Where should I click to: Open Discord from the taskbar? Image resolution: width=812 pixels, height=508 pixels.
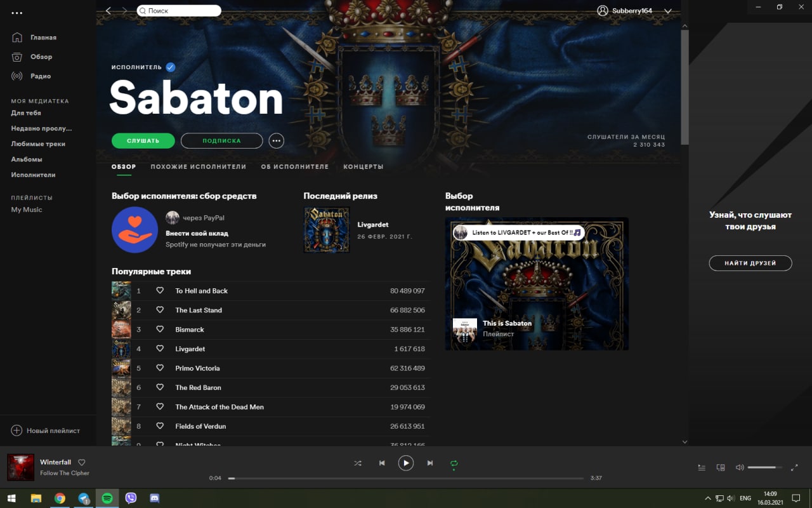pyautogui.click(x=155, y=498)
